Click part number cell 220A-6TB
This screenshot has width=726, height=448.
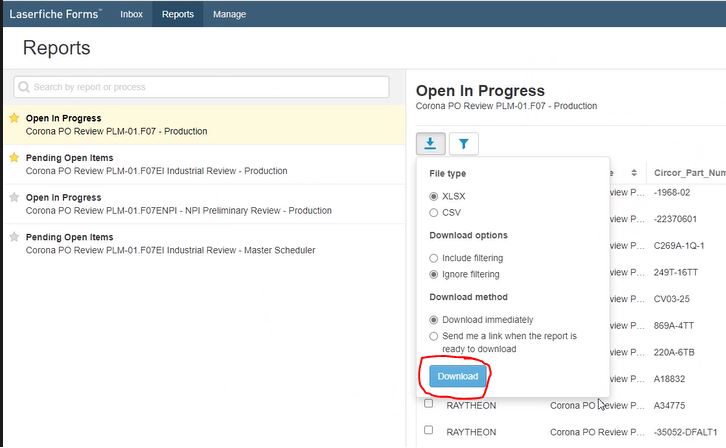pyautogui.click(x=674, y=353)
